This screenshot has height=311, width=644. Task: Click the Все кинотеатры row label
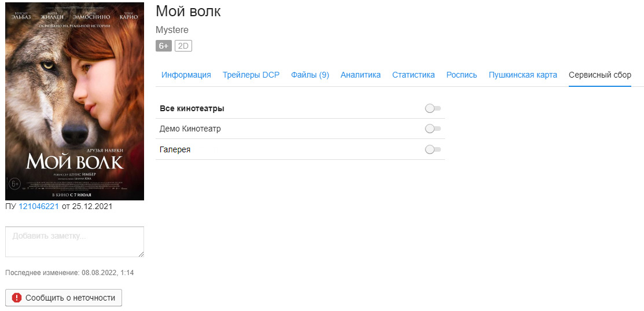(x=192, y=109)
